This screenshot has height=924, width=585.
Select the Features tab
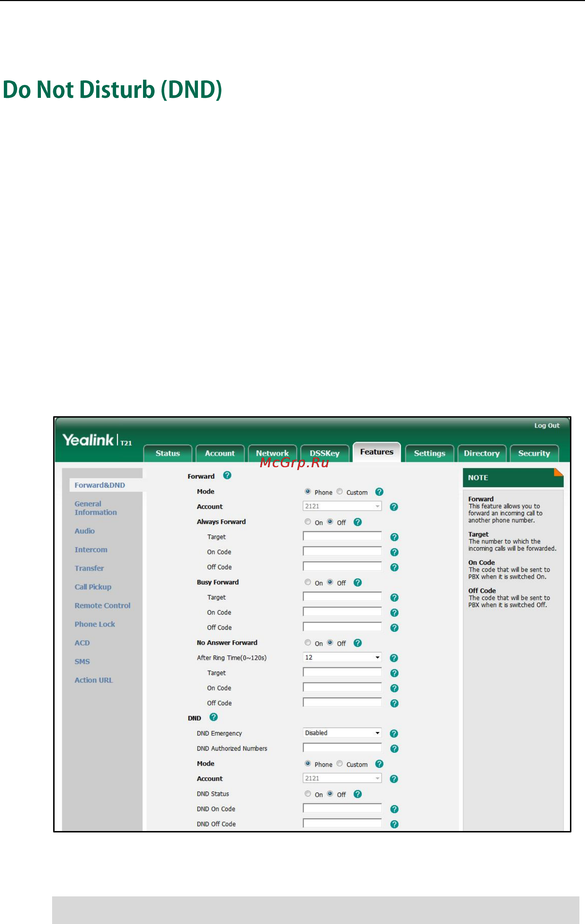click(x=377, y=453)
